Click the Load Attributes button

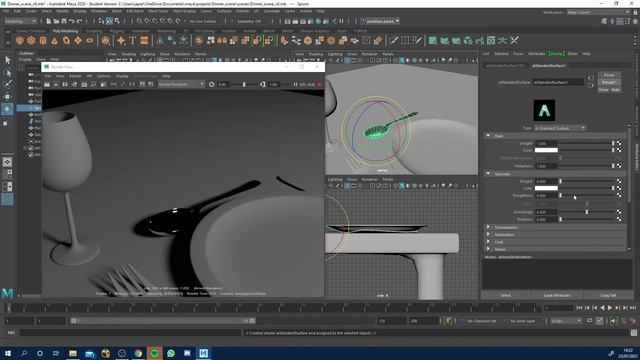point(557,295)
